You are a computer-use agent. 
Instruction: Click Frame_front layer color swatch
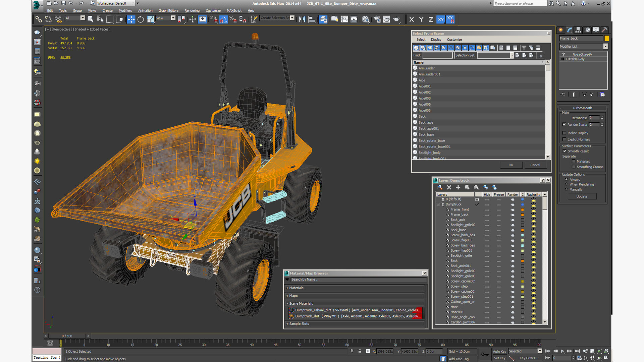click(x=522, y=209)
